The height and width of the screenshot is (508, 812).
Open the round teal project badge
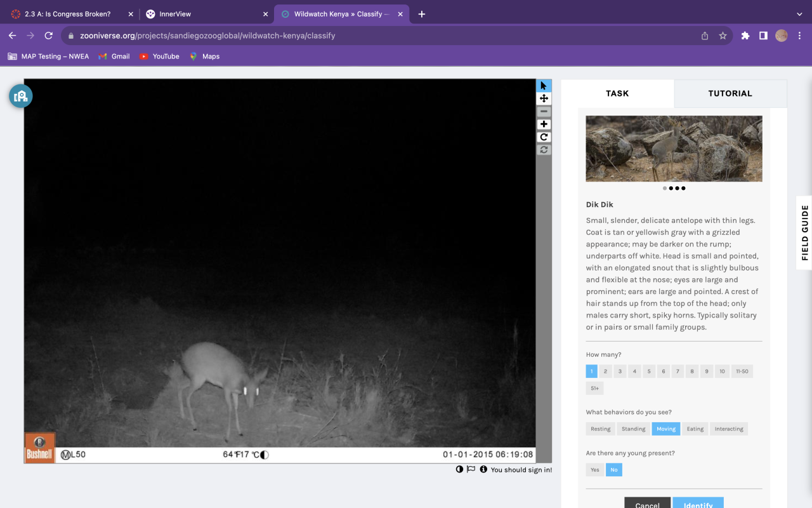(x=20, y=96)
